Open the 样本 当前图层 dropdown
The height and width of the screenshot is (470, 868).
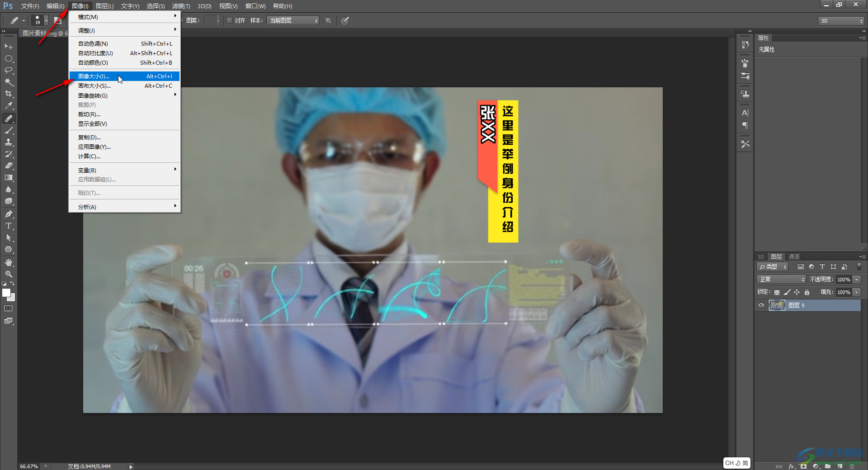(x=293, y=20)
